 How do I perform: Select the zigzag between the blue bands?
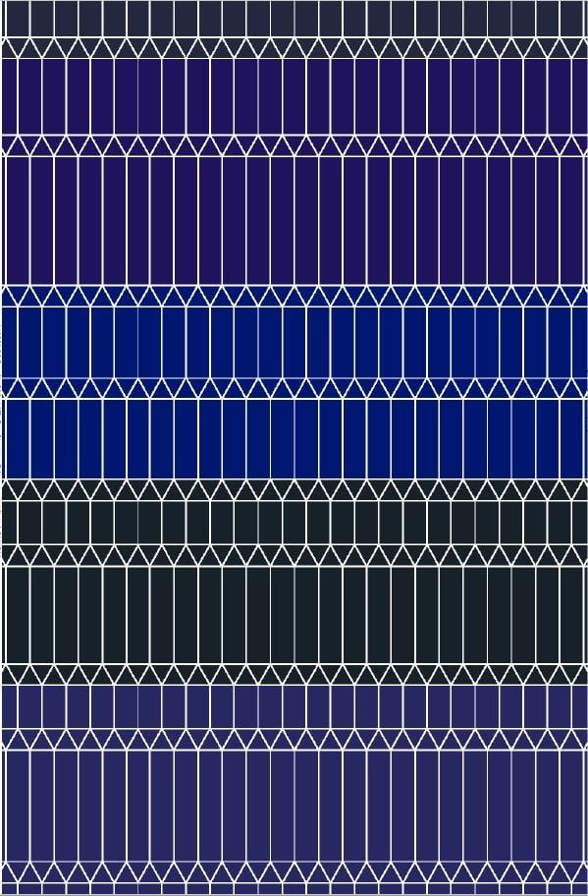pos(294,388)
